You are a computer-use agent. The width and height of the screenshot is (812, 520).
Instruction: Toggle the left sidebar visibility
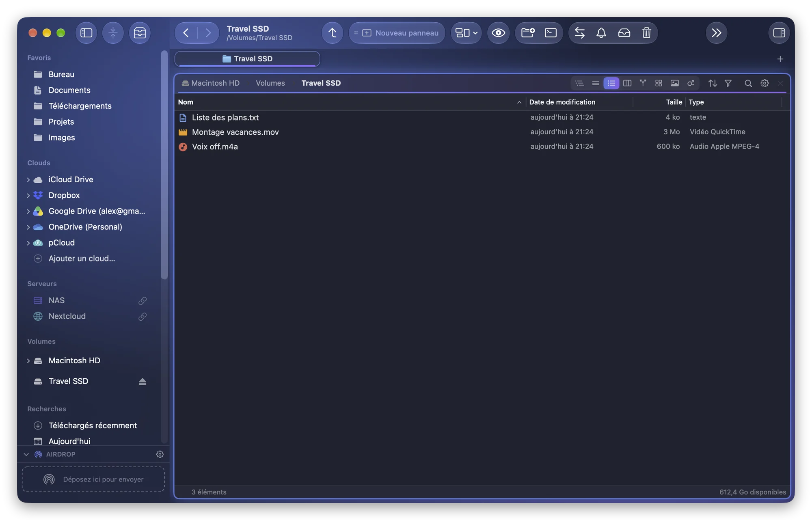point(86,33)
